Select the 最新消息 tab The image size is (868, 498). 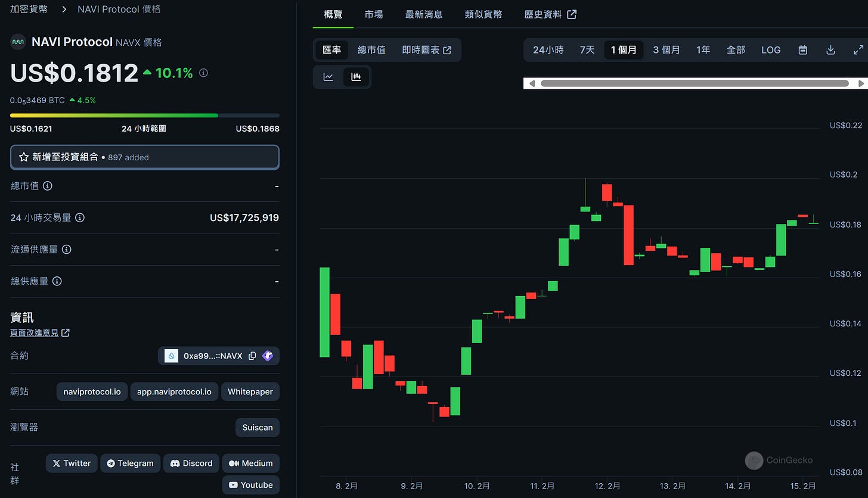[x=424, y=14]
